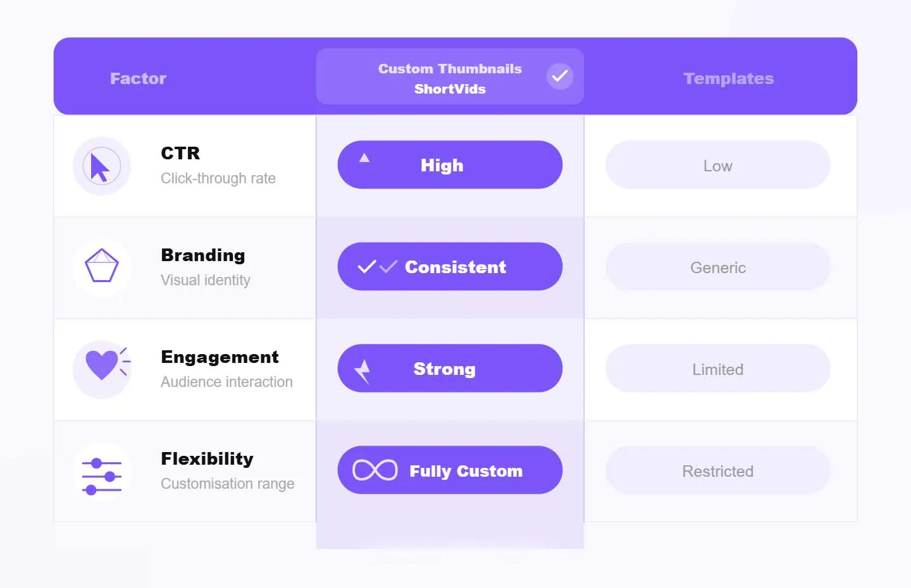Viewport: 911px width, 588px height.
Task: Click the Factor column header
Action: click(x=138, y=78)
